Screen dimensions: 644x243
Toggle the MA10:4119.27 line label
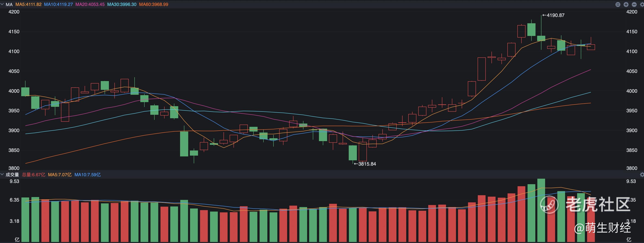click(58, 4)
